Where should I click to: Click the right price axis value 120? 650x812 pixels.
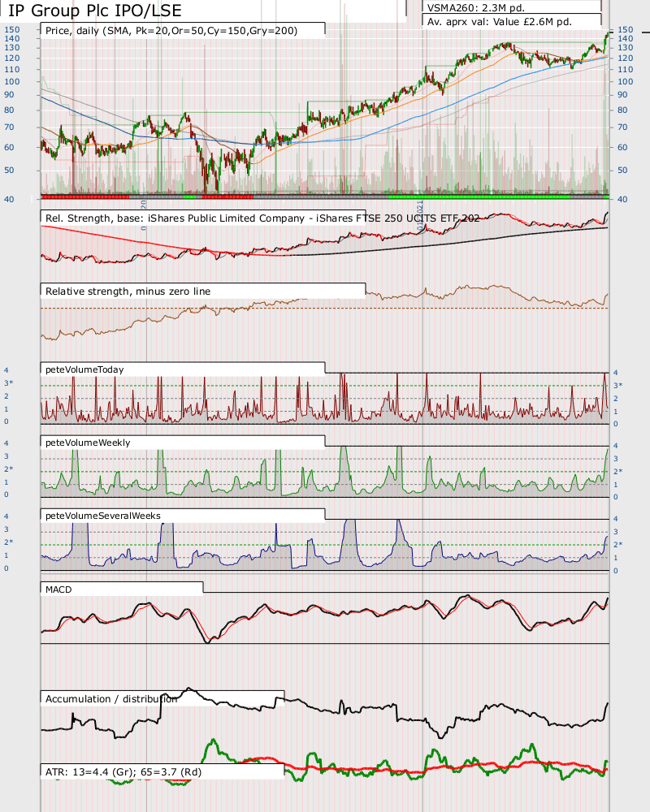click(625, 58)
